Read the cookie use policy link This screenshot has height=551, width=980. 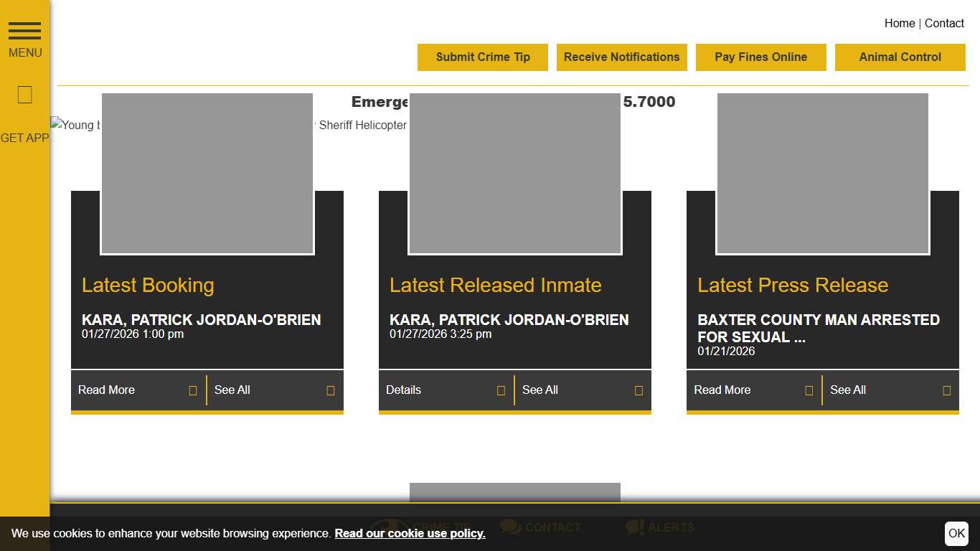tap(410, 533)
